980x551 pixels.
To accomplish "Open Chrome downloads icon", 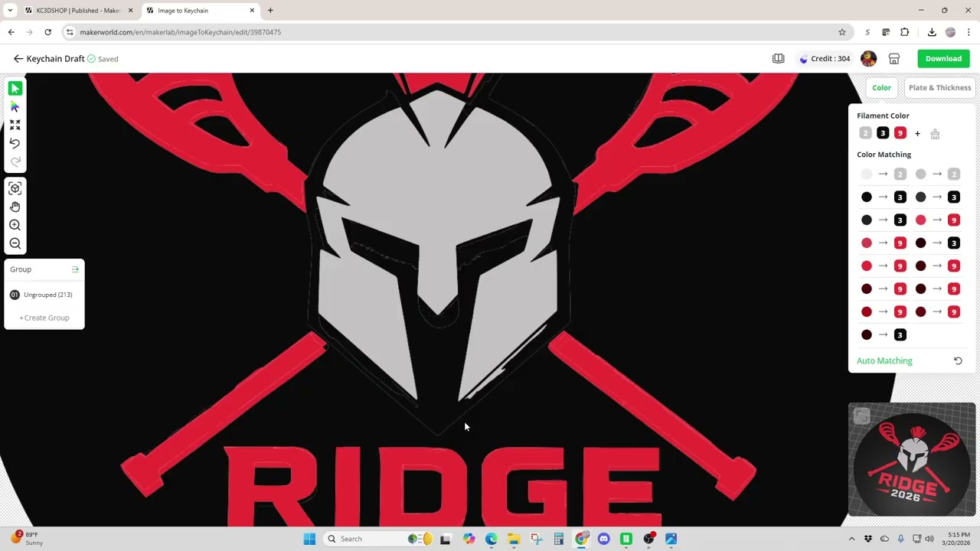I will [x=932, y=32].
